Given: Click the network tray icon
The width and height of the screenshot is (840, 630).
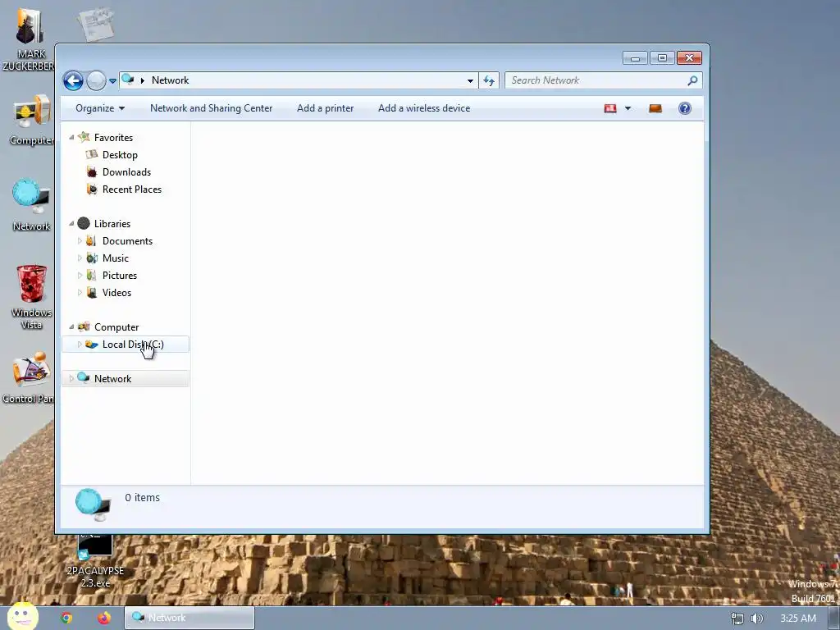Looking at the screenshot, I should point(737,619).
